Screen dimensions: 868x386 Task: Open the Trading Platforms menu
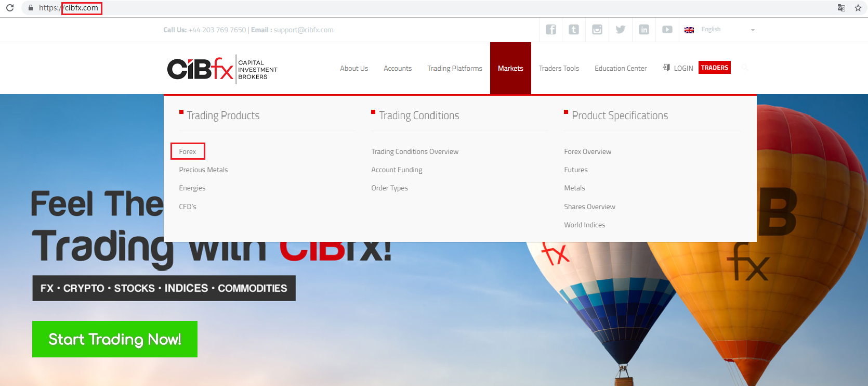click(x=455, y=68)
